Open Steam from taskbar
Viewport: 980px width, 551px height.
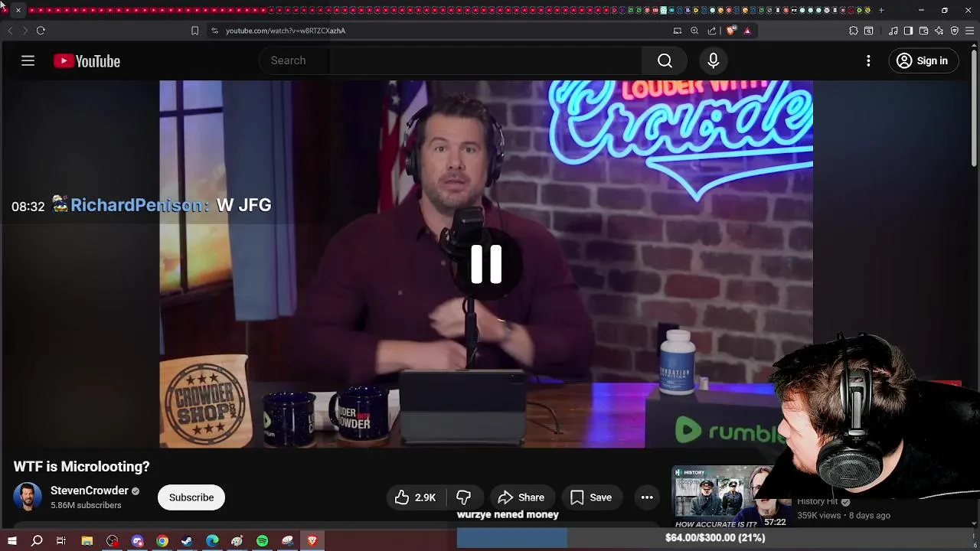tap(187, 541)
